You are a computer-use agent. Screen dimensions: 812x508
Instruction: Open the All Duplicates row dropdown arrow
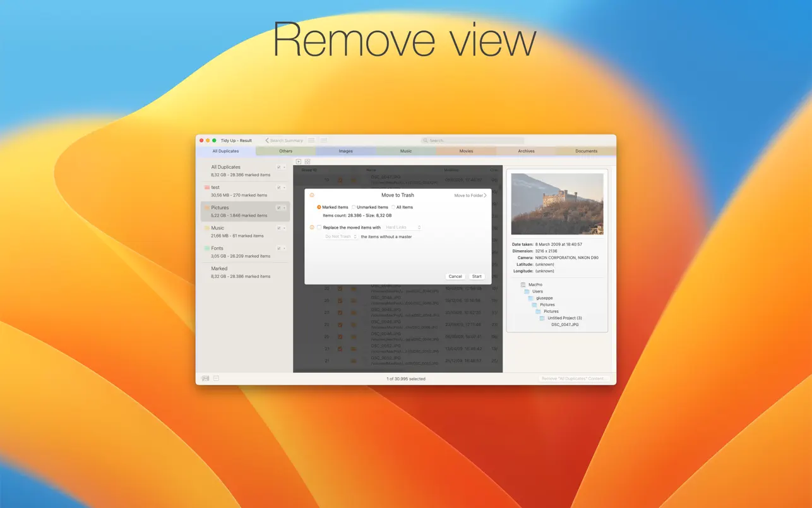[x=285, y=167]
